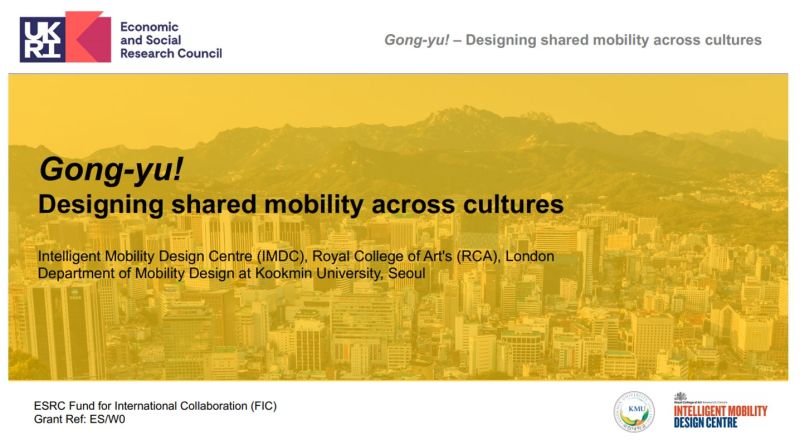
Task: Click the pink-red arrow emblem beside UKRI
Action: click(x=88, y=37)
